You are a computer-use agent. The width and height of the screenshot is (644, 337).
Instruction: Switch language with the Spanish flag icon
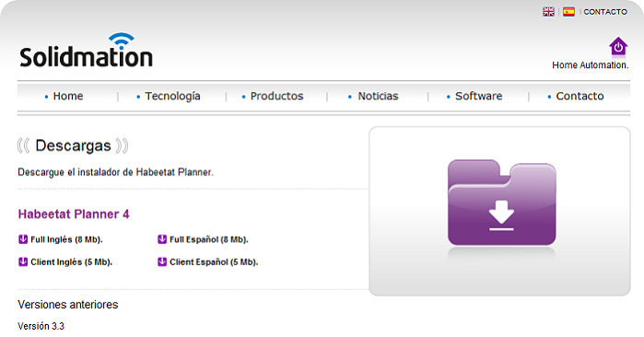click(x=568, y=12)
